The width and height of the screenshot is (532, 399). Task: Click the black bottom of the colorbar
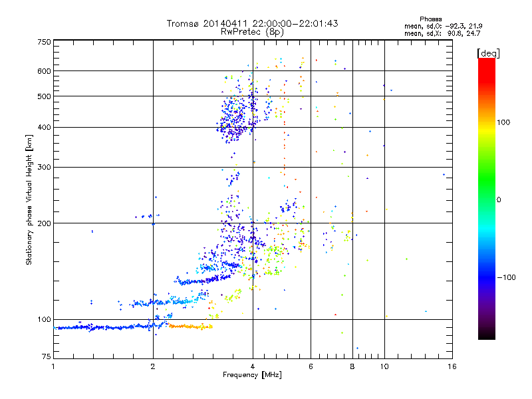(x=487, y=334)
